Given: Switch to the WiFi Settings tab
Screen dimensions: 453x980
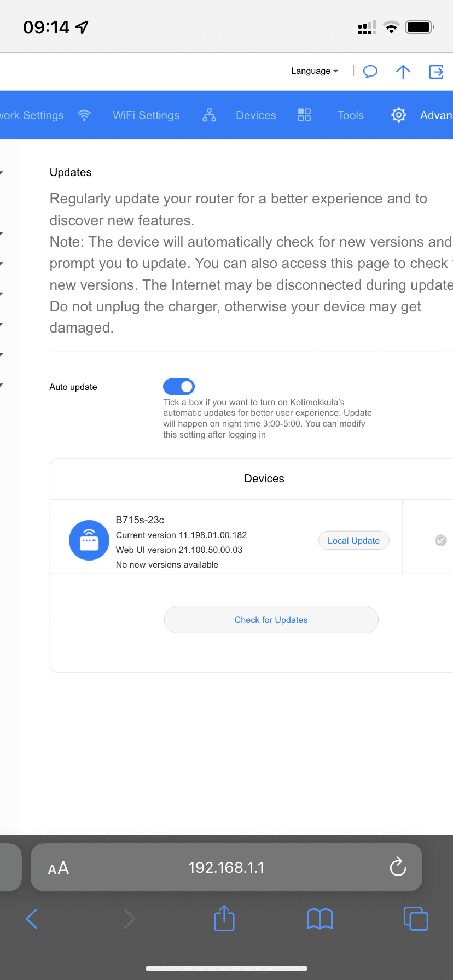Looking at the screenshot, I should [x=146, y=115].
